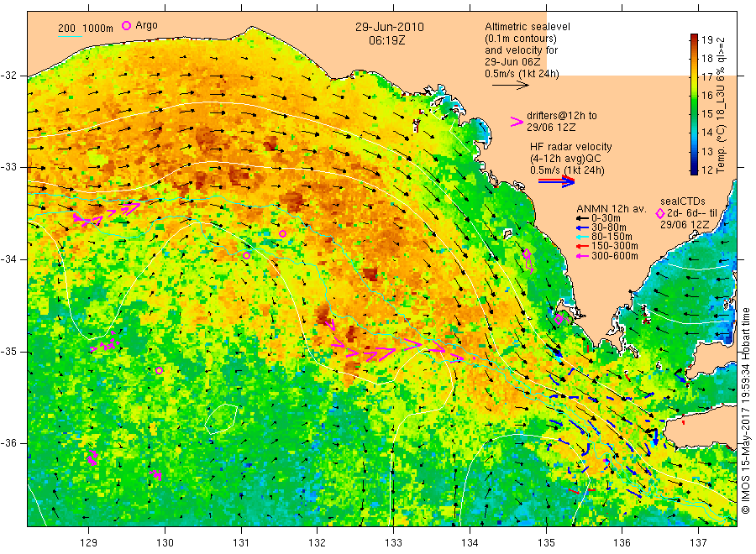The height and width of the screenshot is (554, 756).
Task: Click the '30-80m' depth range label
Action: pos(608,227)
